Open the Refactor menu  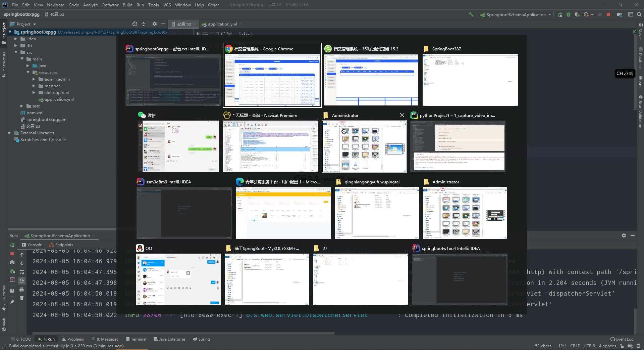(x=110, y=5)
